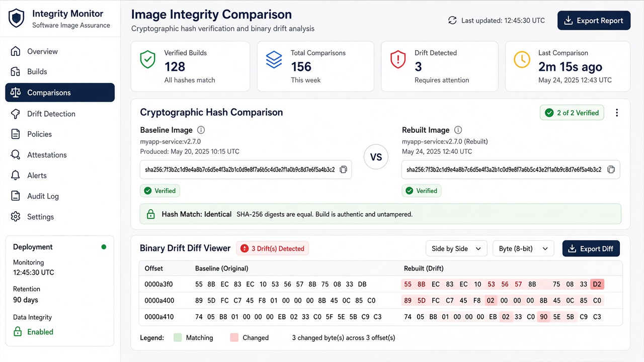Click the Comparisons scales icon
Screen dimensions: 644x362
pyautogui.click(x=16, y=93)
